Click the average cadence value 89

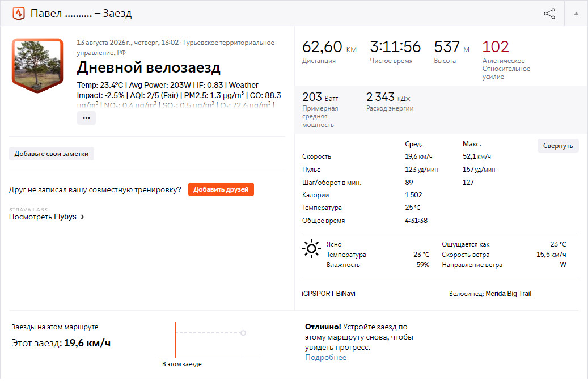pos(409,182)
